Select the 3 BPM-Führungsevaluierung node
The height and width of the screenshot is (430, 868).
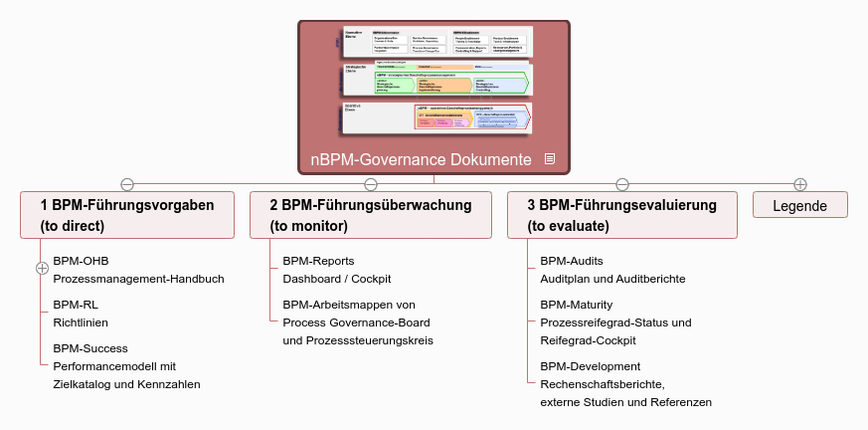coord(621,215)
